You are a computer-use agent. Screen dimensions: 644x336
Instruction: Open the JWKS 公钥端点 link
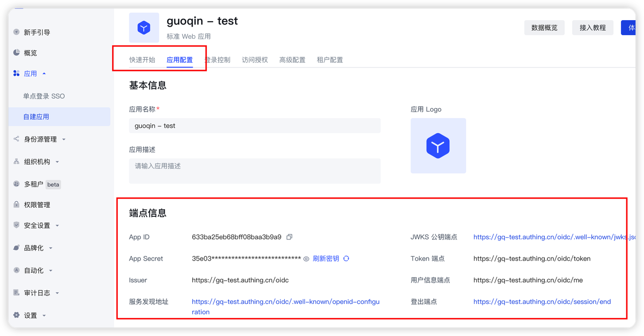click(x=553, y=236)
